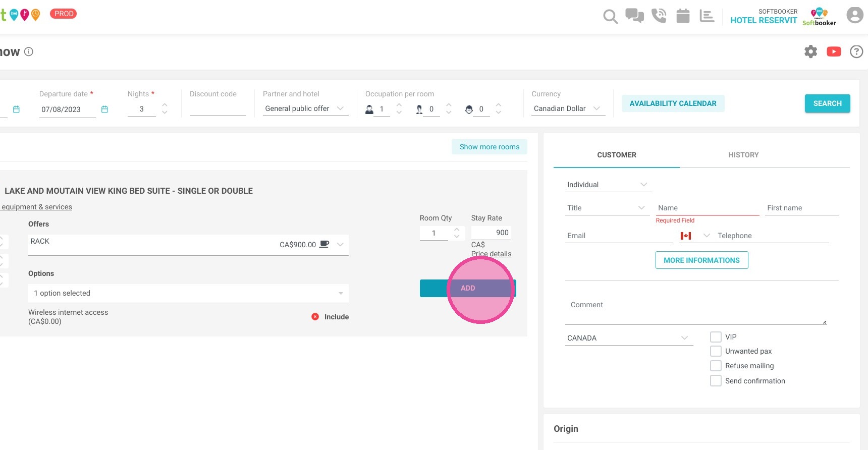Check the Refuse mailing box

[x=716, y=366]
